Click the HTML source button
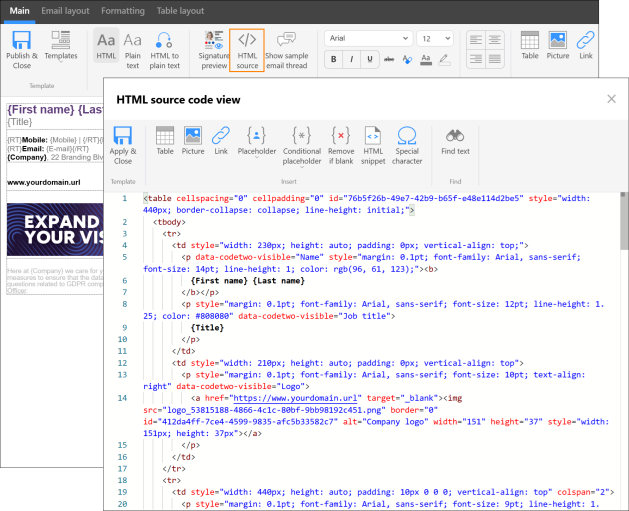 pyautogui.click(x=247, y=51)
